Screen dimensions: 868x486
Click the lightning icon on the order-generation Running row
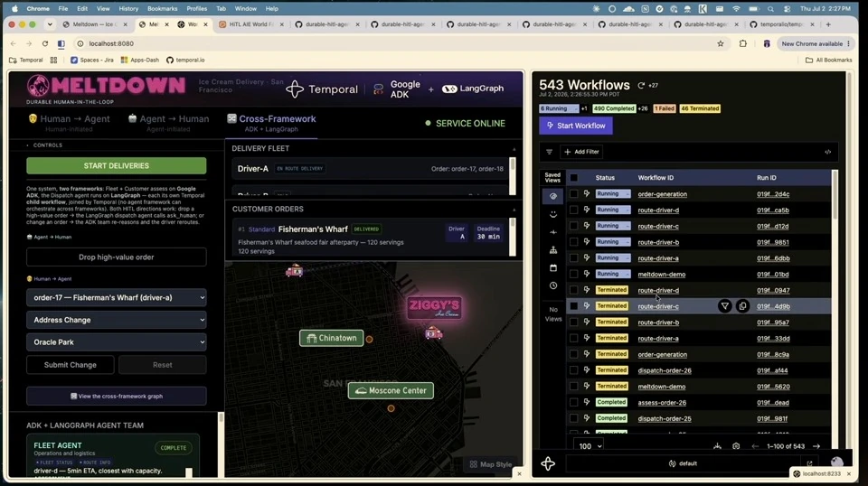point(587,194)
